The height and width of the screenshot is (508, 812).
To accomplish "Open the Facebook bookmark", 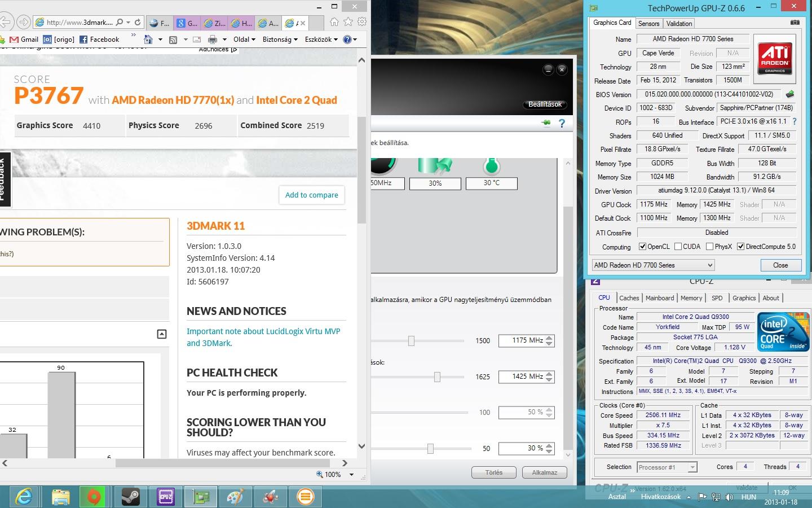I will [99, 40].
